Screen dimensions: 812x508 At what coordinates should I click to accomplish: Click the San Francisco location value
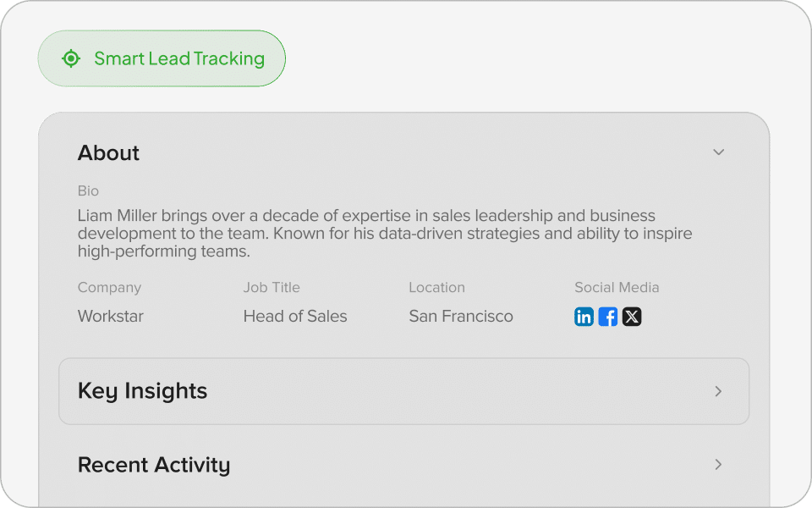[x=461, y=317]
